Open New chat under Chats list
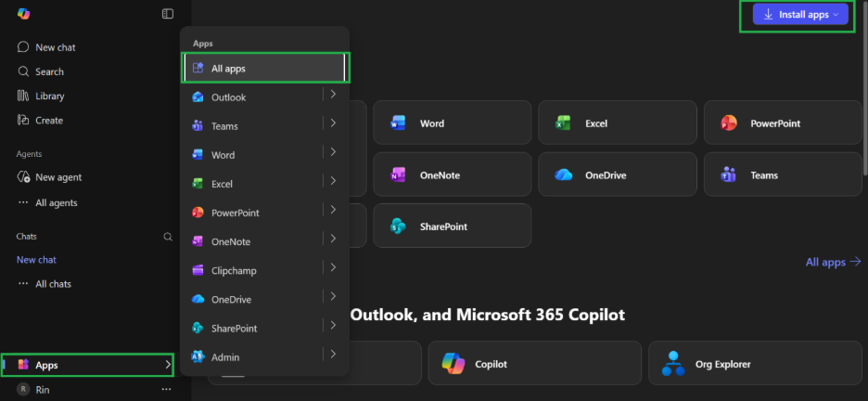Viewport: 868px width, 401px height. (x=36, y=260)
